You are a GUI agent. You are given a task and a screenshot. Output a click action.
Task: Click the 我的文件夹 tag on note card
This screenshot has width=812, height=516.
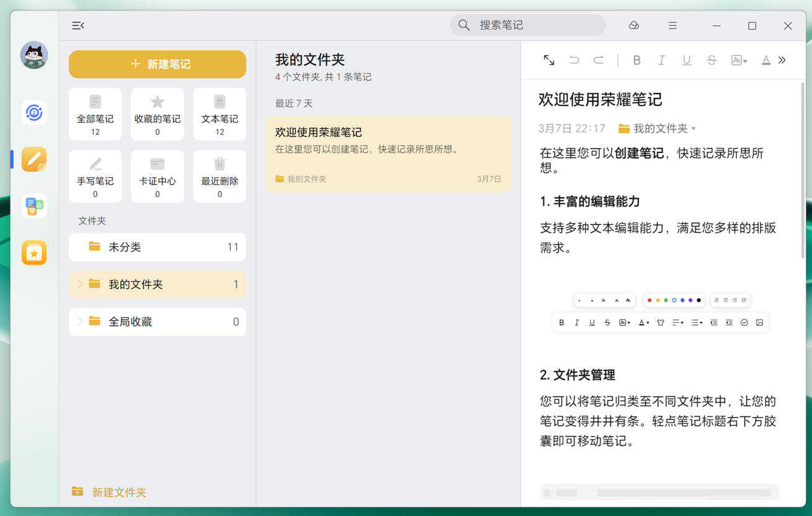(301, 179)
